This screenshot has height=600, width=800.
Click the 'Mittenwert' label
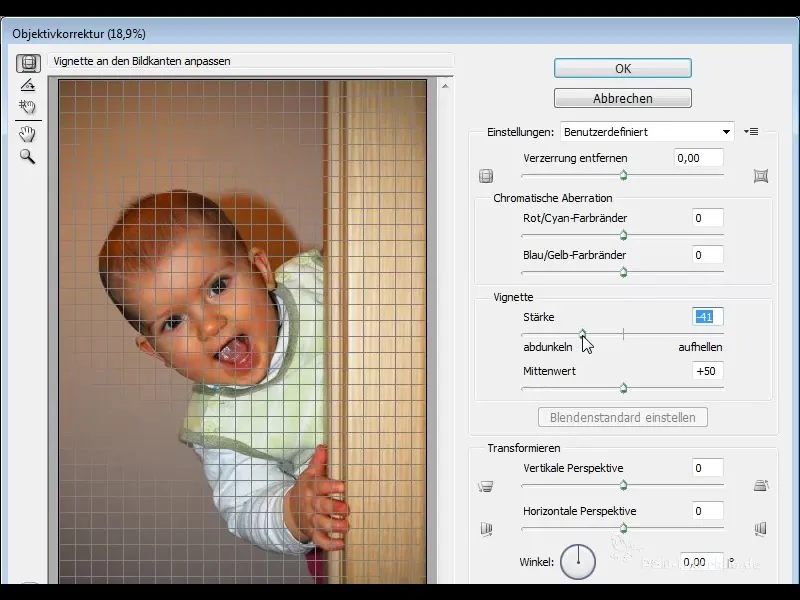pos(549,371)
